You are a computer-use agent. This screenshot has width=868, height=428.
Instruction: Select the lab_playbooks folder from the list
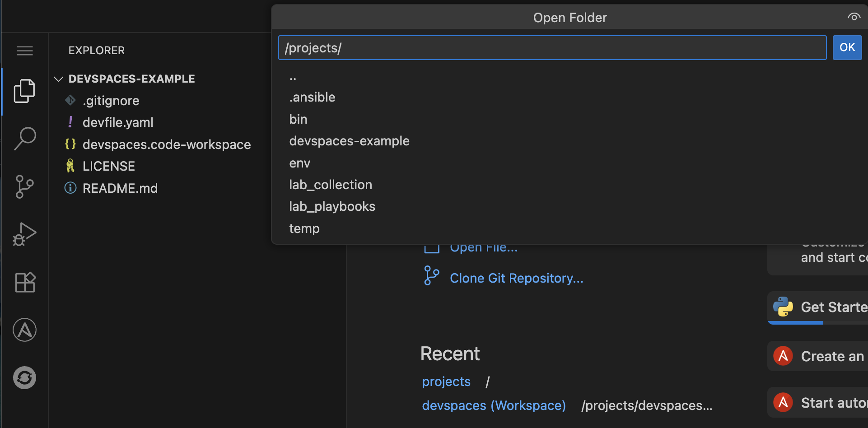332,206
